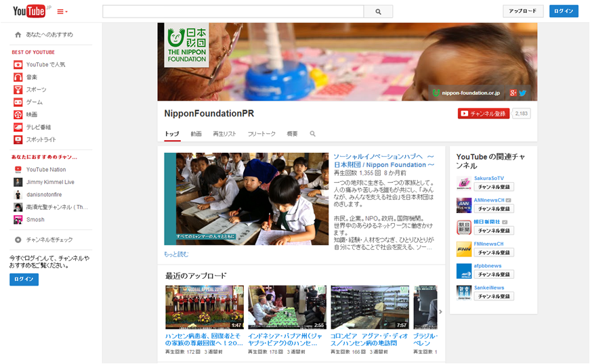Subscribe to afpbbnews channel
This screenshot has width=590, height=364.
pyautogui.click(x=494, y=274)
